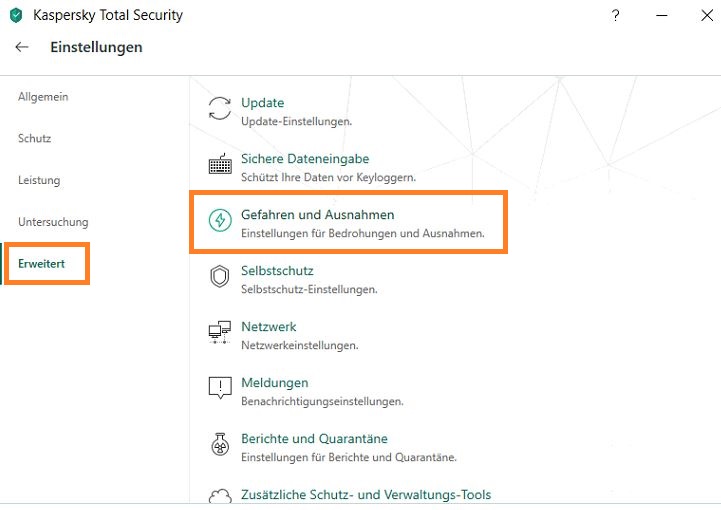Click the Meldungen exclamation bubble icon

220,387
